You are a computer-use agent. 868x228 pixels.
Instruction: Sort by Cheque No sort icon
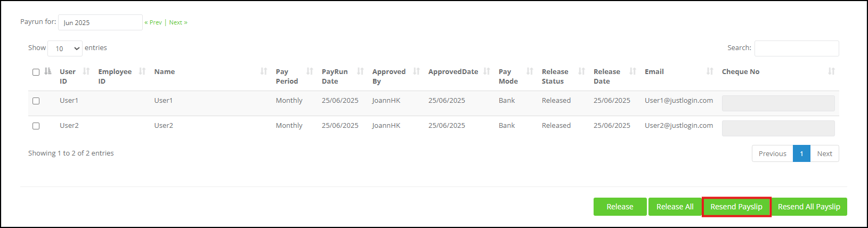[x=832, y=71]
